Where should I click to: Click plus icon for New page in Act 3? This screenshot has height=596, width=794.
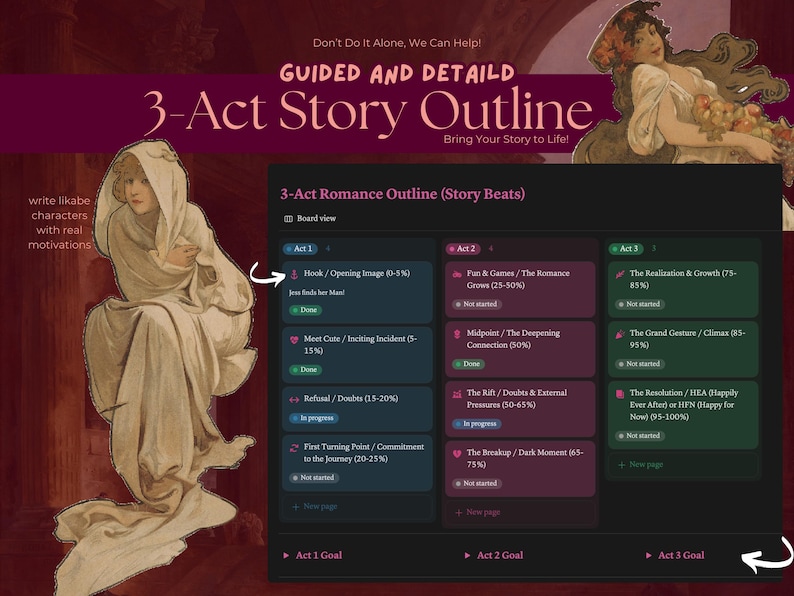(x=622, y=465)
